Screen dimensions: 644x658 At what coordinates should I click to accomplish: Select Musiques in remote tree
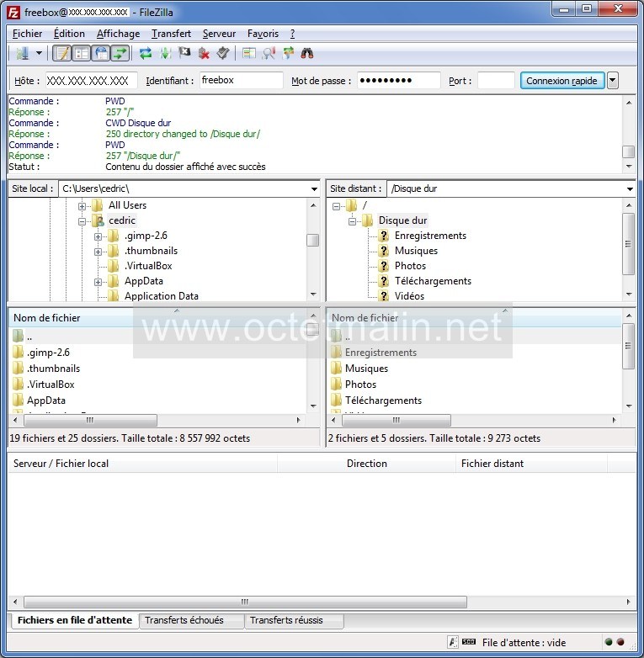(416, 251)
